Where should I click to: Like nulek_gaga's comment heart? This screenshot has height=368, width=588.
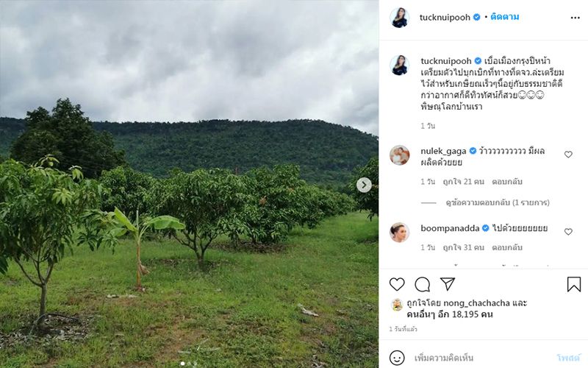[568, 155]
